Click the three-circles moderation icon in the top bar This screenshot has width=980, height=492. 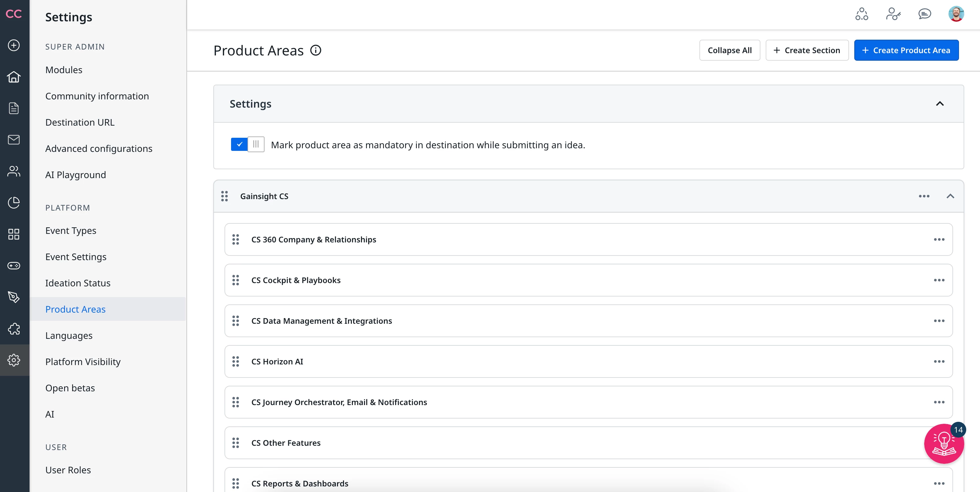[862, 14]
